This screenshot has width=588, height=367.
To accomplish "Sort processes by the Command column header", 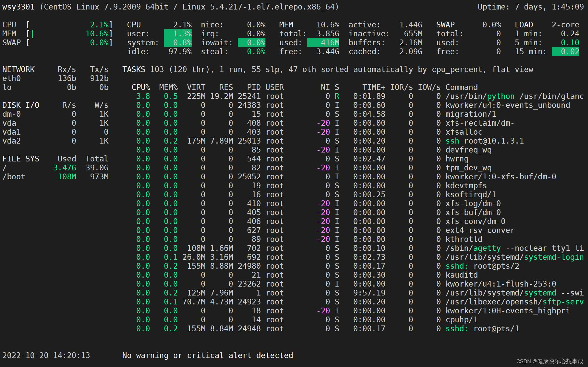I will click(460, 87).
